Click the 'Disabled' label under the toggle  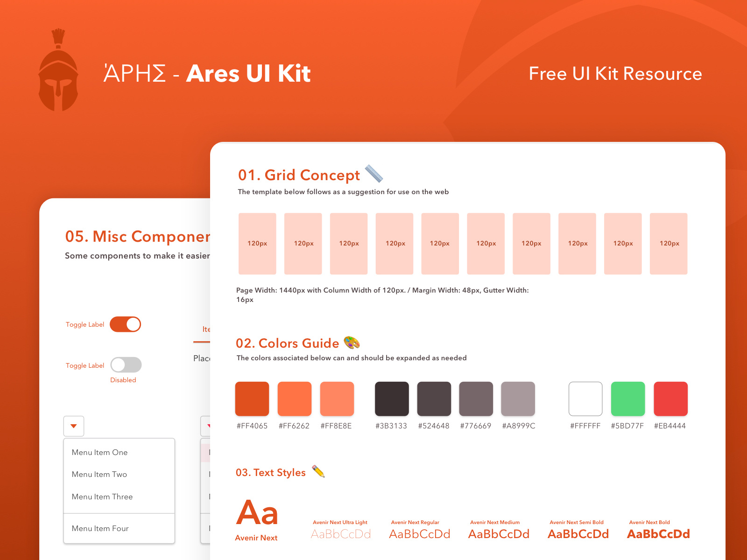[123, 380]
